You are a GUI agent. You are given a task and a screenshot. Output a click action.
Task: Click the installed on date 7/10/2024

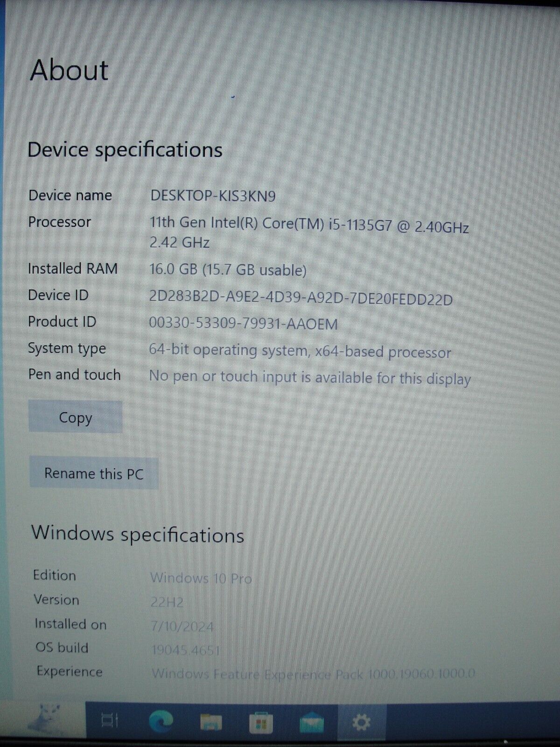(x=182, y=626)
